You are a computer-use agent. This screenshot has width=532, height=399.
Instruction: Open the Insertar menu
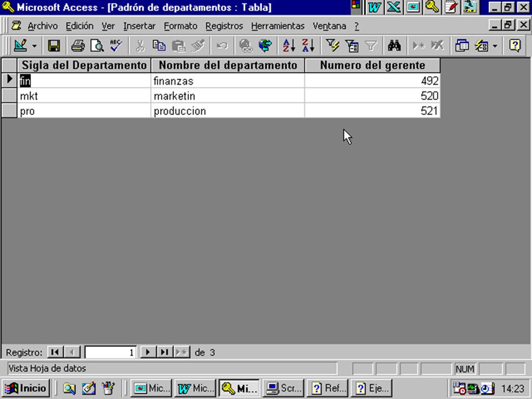(139, 26)
